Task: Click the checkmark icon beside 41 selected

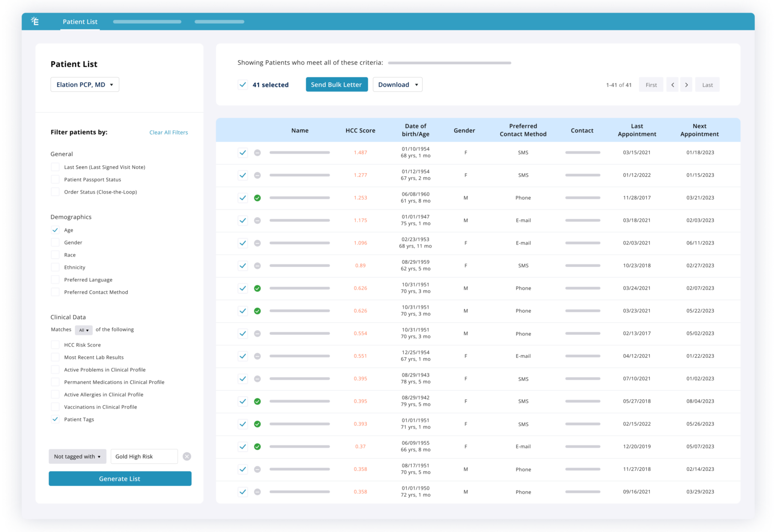Action: coord(243,84)
